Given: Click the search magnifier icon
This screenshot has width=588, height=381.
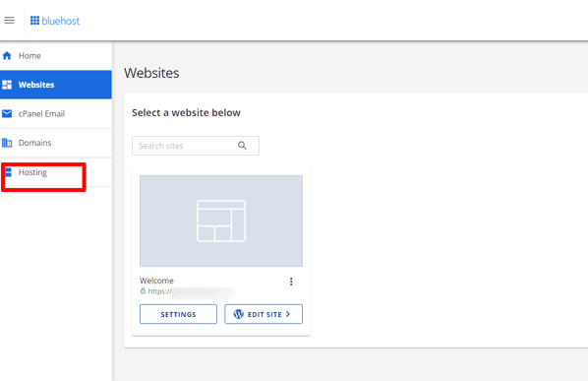Looking at the screenshot, I should click(242, 146).
